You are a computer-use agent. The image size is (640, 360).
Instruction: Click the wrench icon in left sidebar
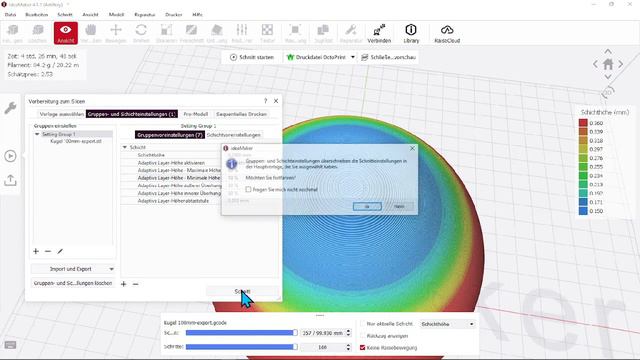(x=10, y=108)
